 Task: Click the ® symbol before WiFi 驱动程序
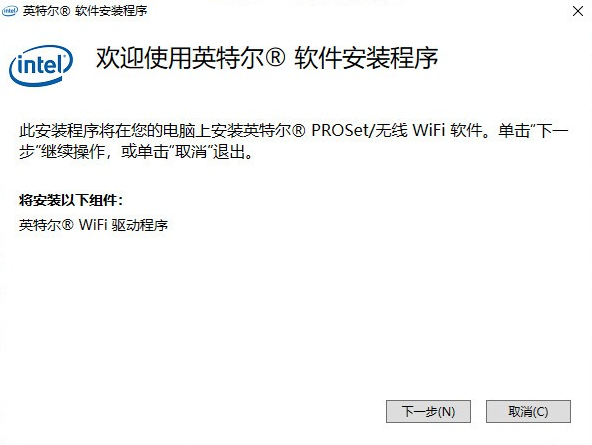coord(67,225)
